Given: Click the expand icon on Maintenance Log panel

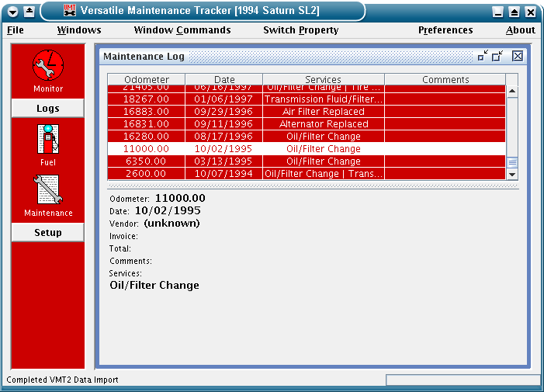Looking at the screenshot, I should (497, 56).
